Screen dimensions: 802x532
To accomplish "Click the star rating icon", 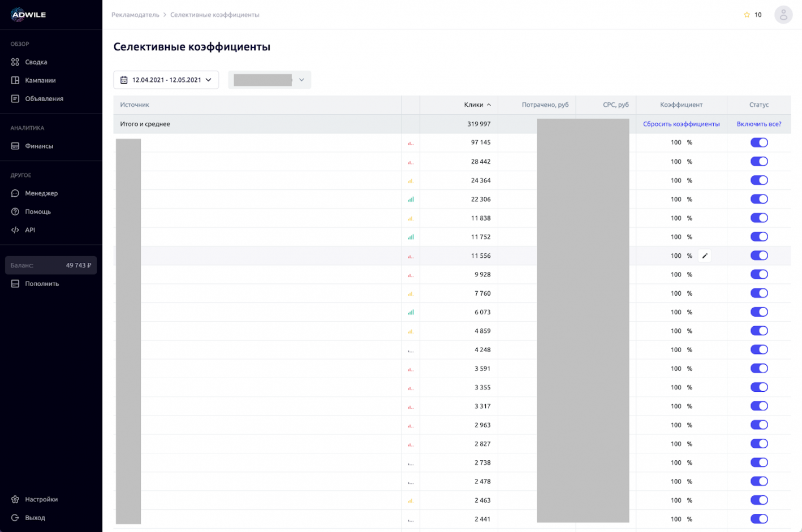I will coord(747,15).
